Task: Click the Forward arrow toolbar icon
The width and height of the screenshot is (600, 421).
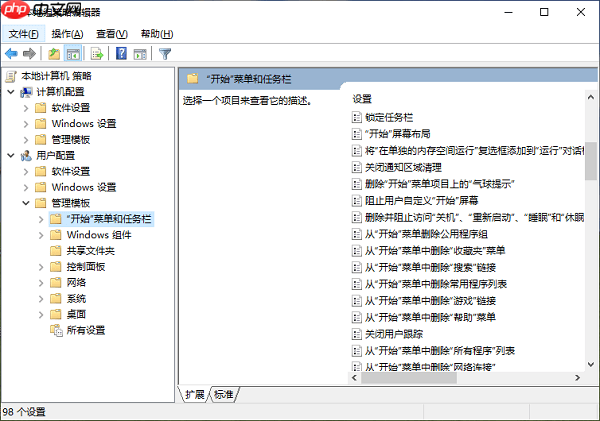Action: pyautogui.click(x=29, y=54)
